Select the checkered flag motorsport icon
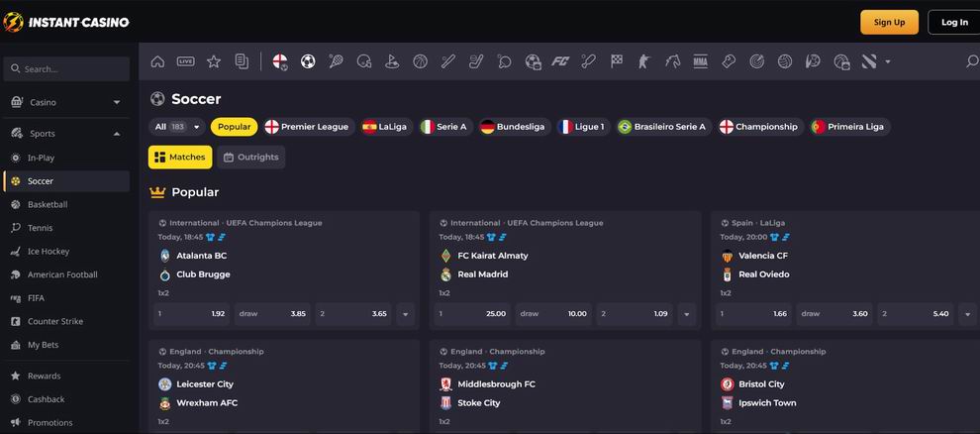Screen dimensions: 980x434 pyautogui.click(x=617, y=61)
